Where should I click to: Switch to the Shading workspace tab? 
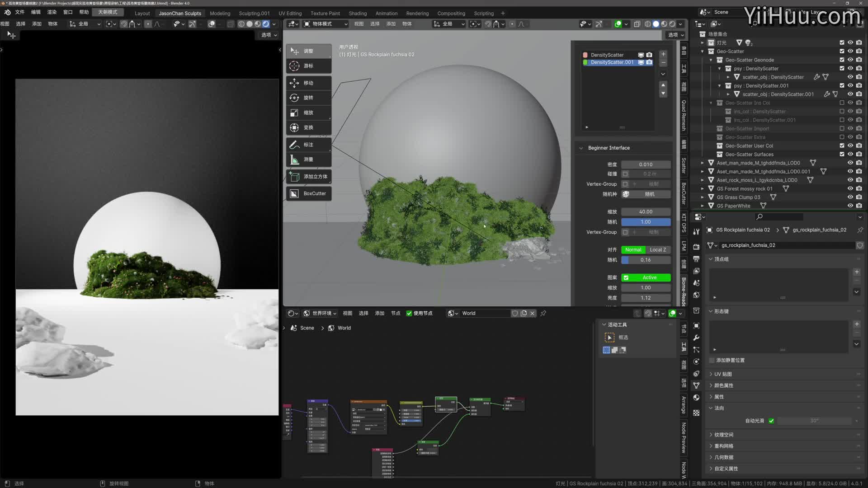pos(358,13)
